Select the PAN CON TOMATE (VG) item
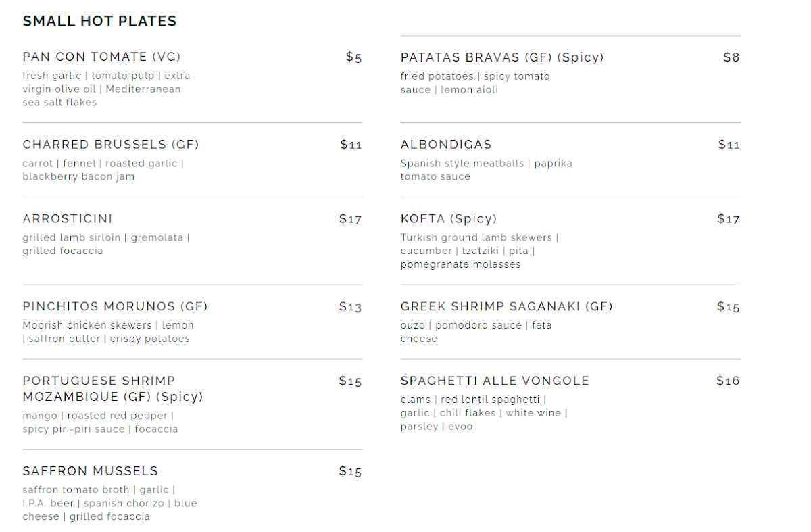The image size is (811, 532). [x=102, y=57]
